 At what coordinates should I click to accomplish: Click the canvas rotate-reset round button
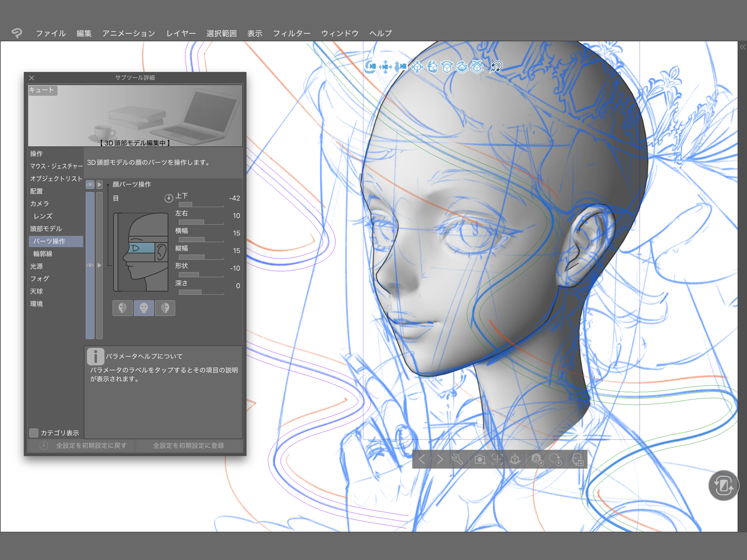pyautogui.click(x=723, y=485)
